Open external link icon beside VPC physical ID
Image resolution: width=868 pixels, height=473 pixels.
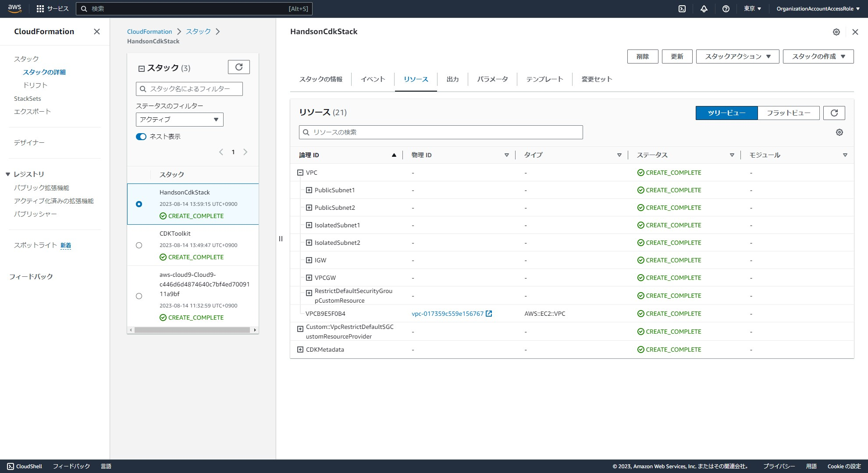(489, 314)
